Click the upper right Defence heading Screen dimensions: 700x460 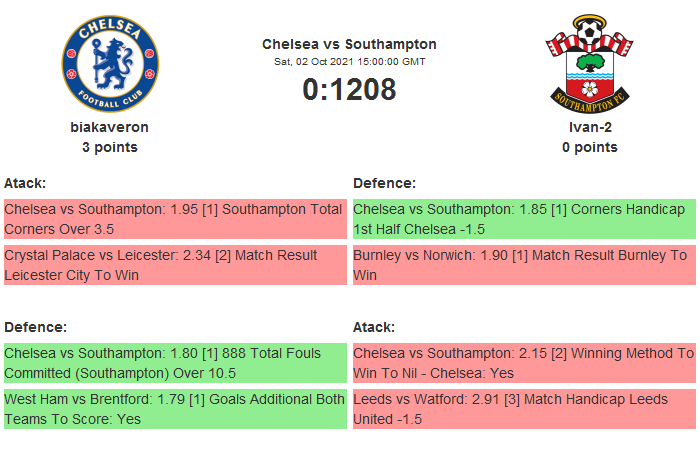pos(384,183)
